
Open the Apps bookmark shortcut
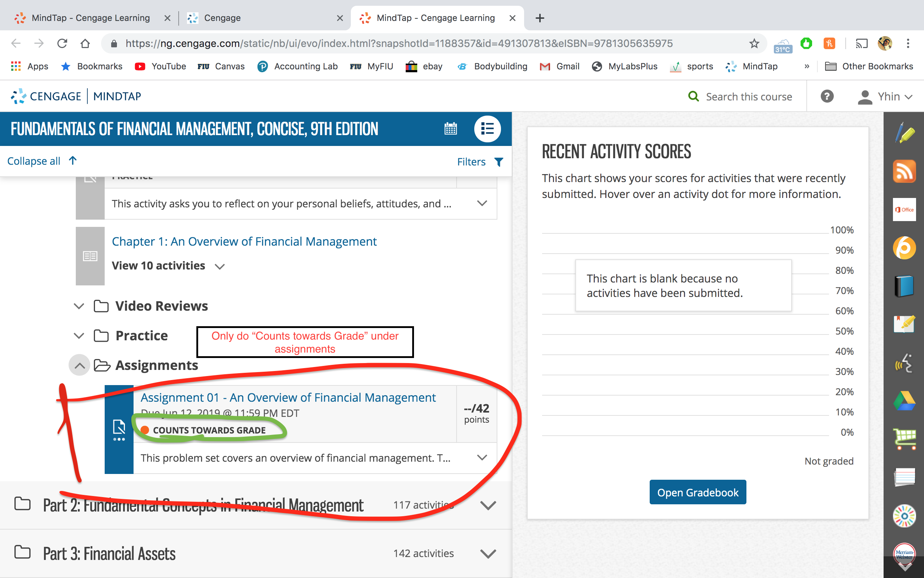coord(29,66)
